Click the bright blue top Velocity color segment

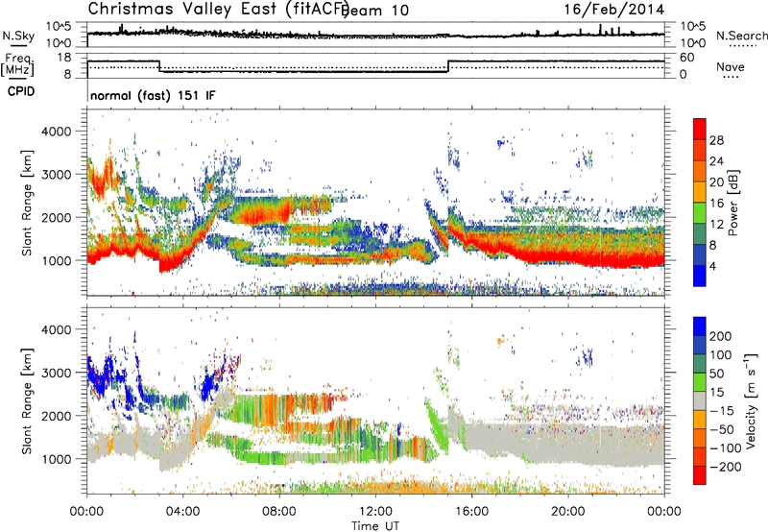tap(700, 326)
